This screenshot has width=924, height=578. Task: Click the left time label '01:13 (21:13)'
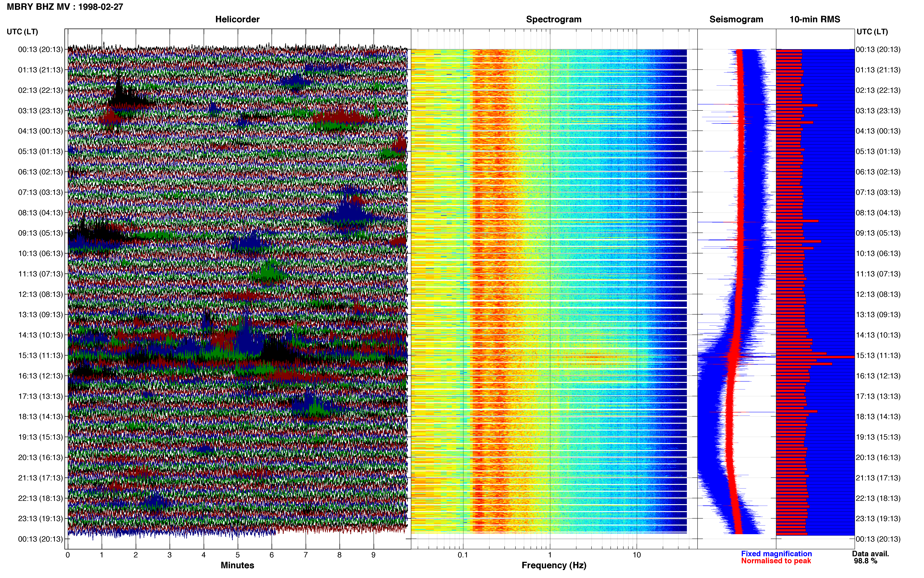pyautogui.click(x=41, y=70)
